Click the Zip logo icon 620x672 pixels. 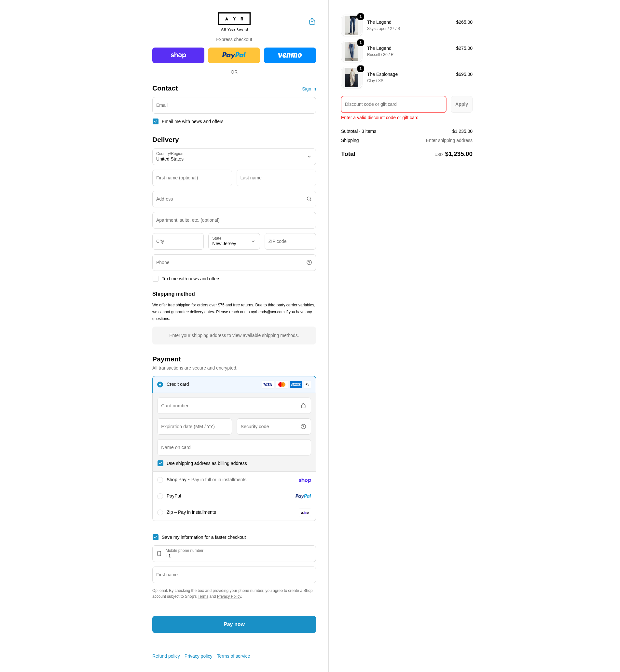tap(305, 512)
